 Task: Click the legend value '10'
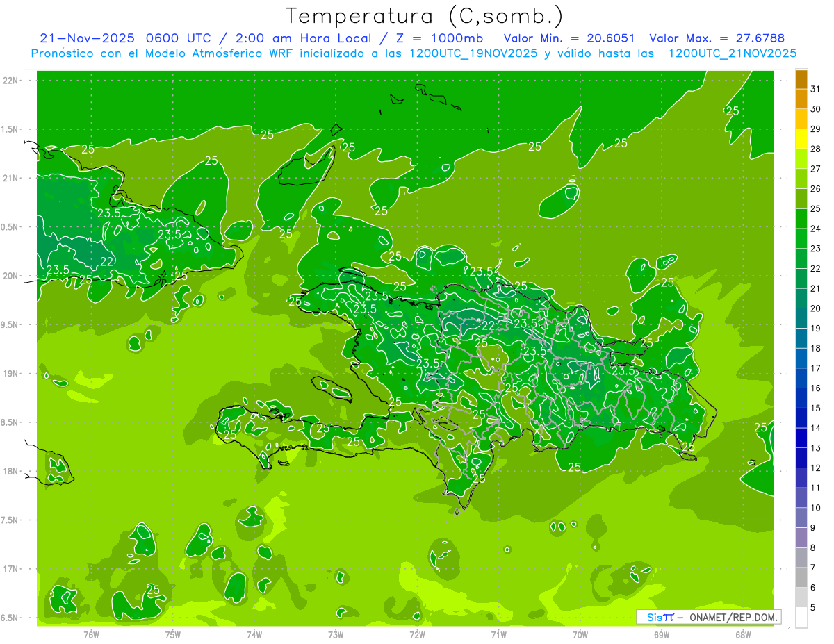(x=816, y=508)
